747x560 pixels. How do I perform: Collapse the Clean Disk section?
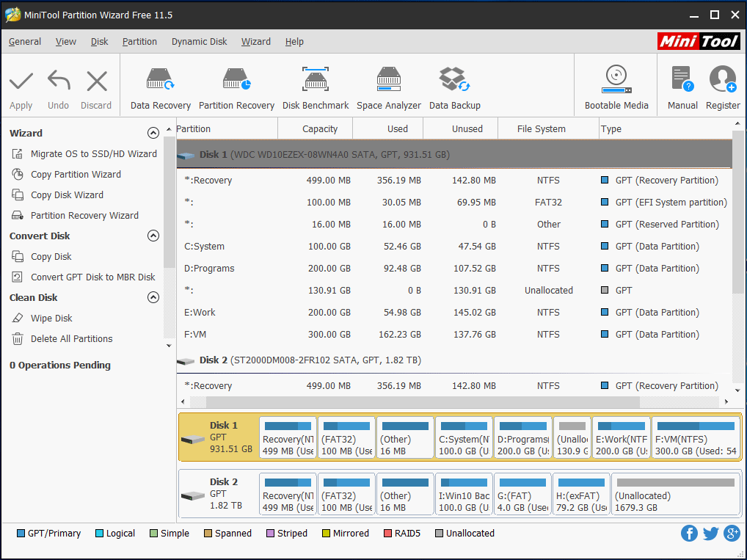point(153,297)
